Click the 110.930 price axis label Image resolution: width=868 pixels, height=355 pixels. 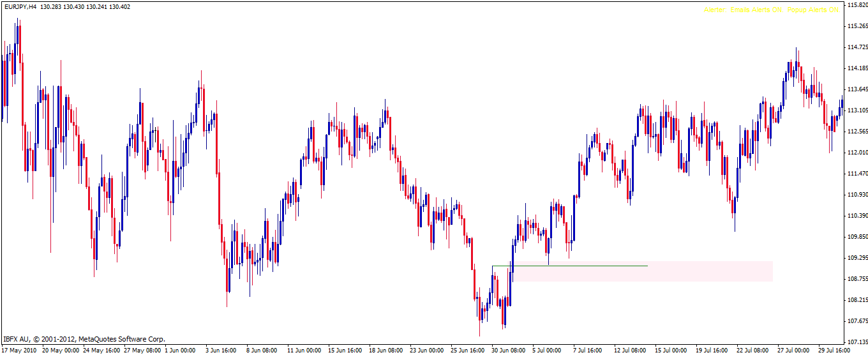(855, 194)
